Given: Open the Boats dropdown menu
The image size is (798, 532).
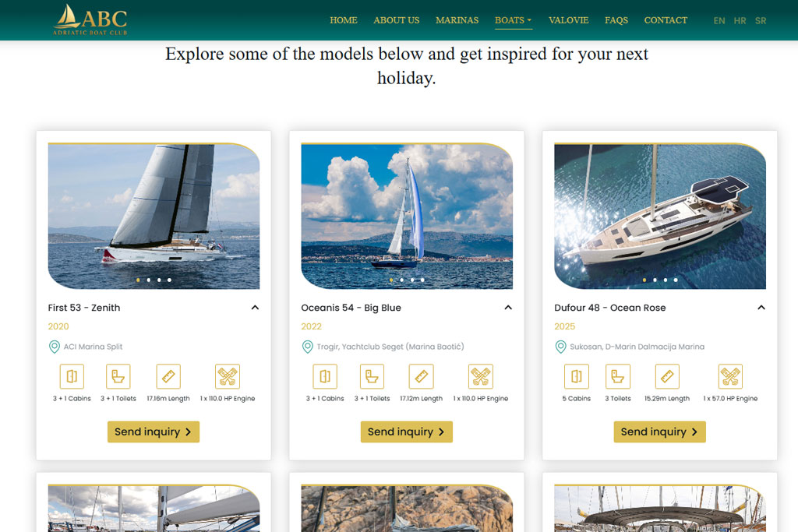Looking at the screenshot, I should [x=513, y=20].
